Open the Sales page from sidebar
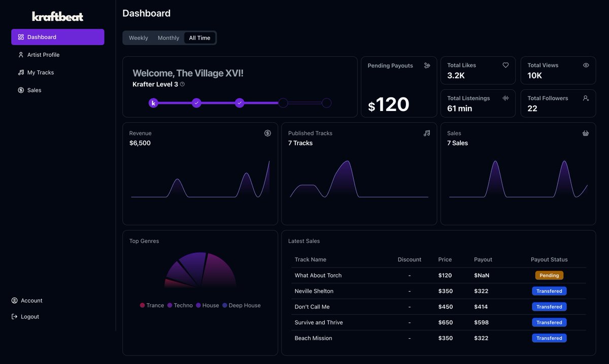The height and width of the screenshot is (364, 609). coord(58,90)
